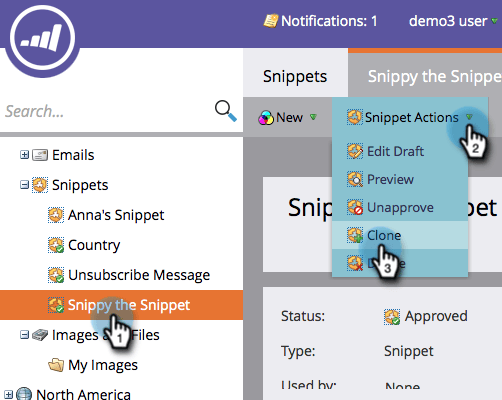
Task: Focus the Search input field
Action: tap(107, 111)
